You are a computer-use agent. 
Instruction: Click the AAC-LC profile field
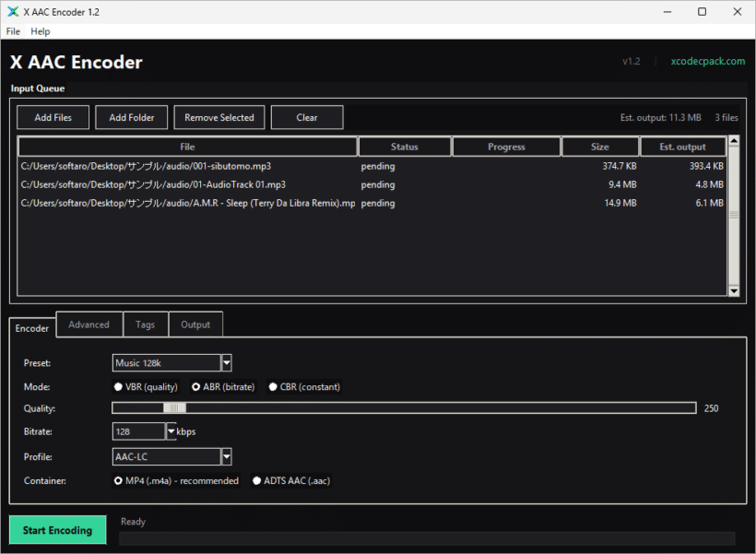coord(166,456)
